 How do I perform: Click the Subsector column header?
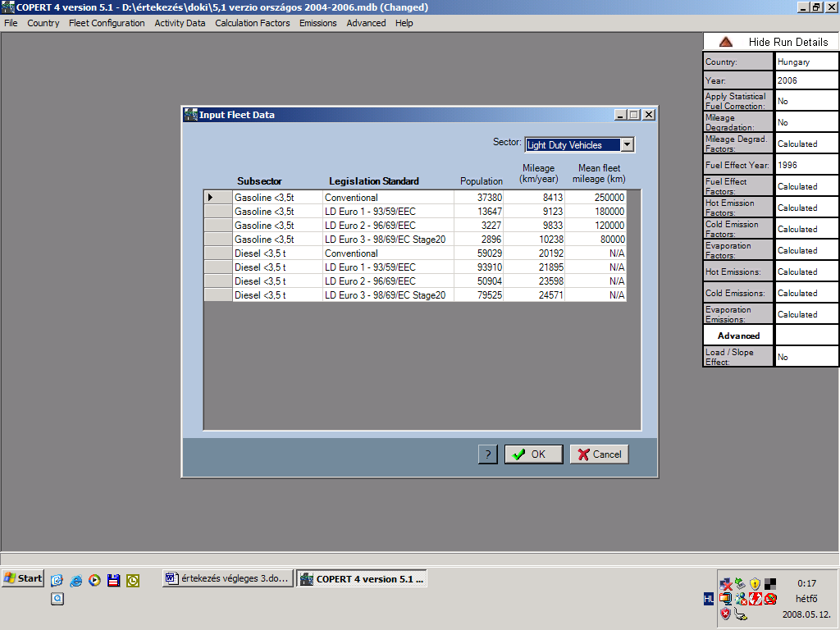click(259, 181)
